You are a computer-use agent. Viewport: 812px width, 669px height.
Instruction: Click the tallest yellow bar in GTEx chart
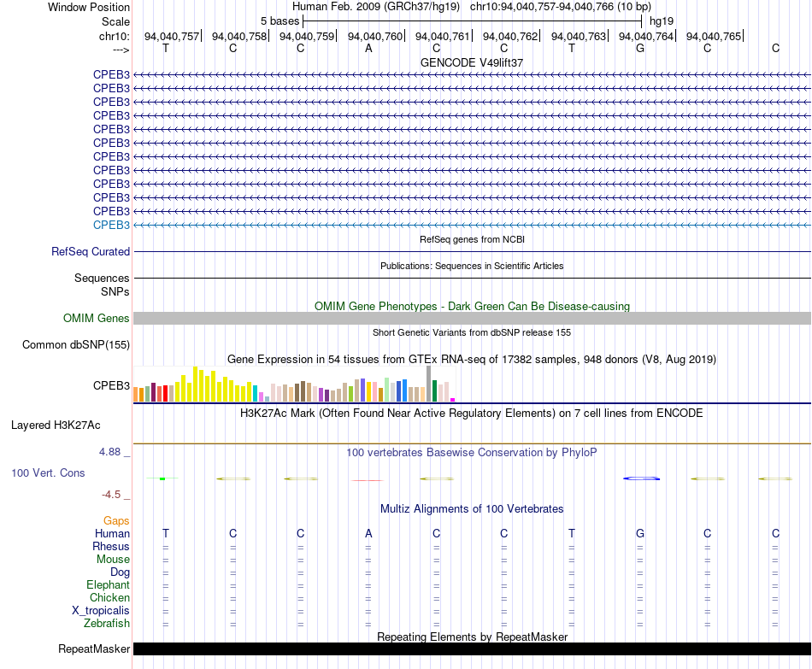[x=195, y=384]
